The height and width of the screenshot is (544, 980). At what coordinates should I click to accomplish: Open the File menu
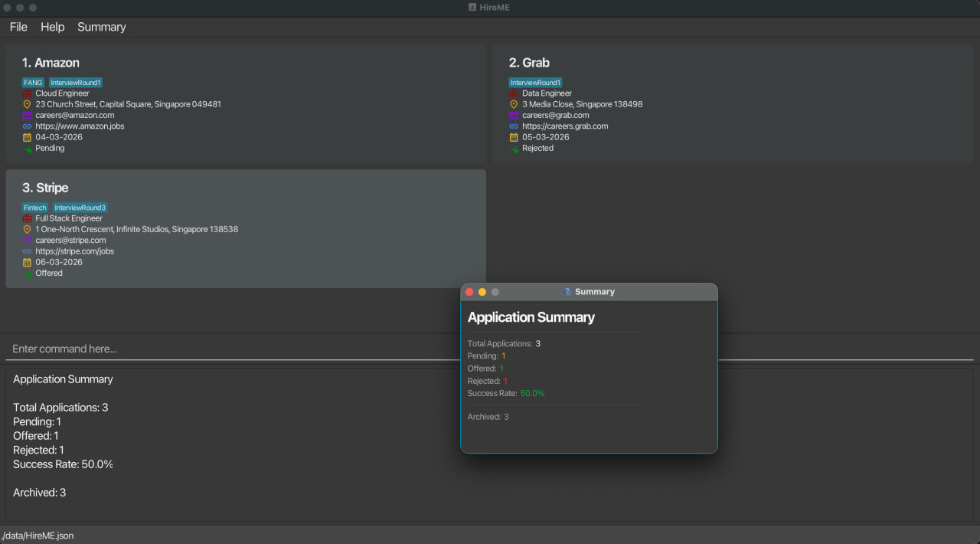pos(18,27)
